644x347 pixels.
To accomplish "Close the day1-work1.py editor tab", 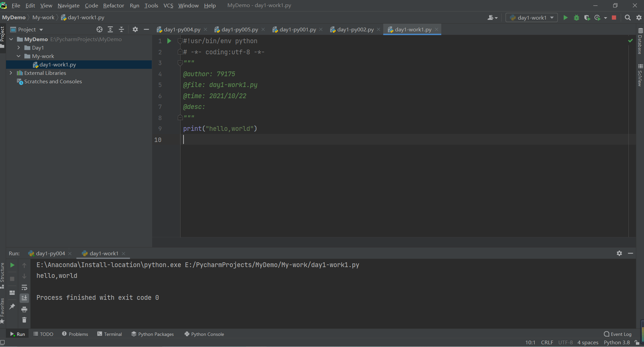I will coord(437,29).
